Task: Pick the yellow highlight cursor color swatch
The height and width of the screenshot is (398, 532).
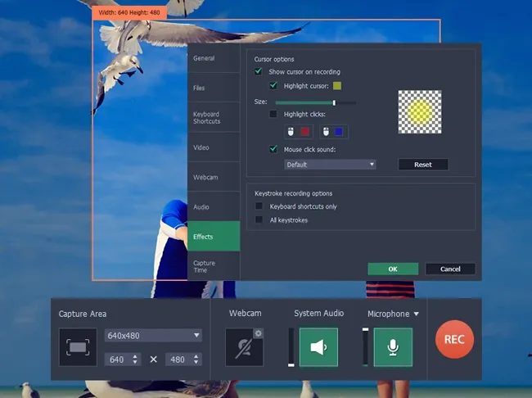Action: point(336,85)
